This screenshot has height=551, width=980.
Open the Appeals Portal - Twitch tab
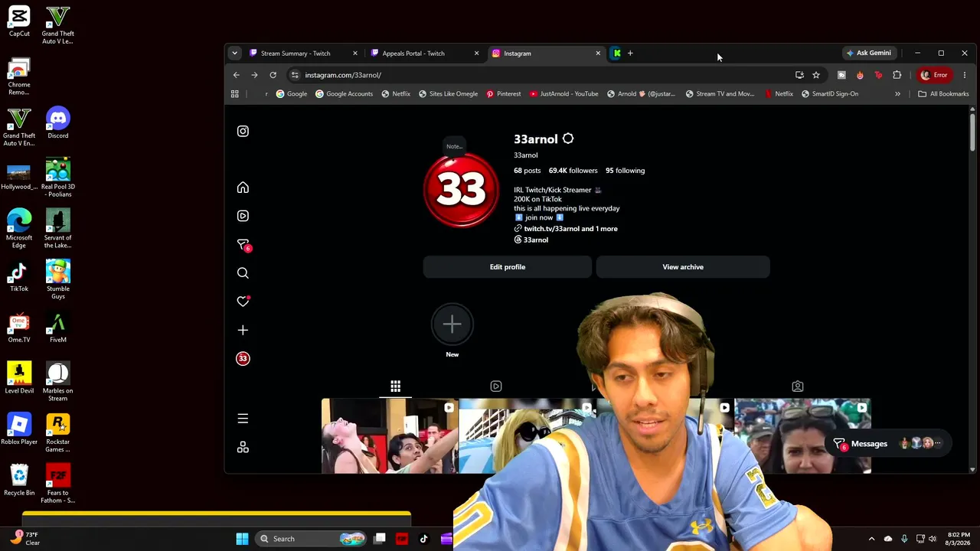click(423, 54)
